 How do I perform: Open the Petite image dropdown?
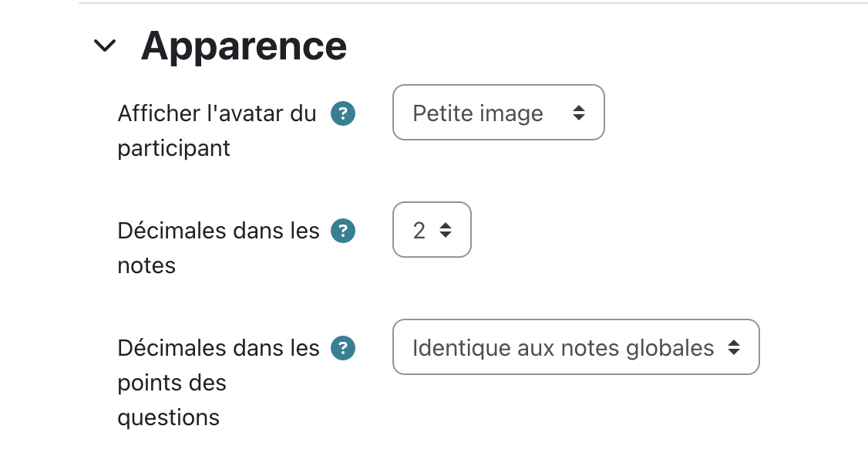[498, 113]
